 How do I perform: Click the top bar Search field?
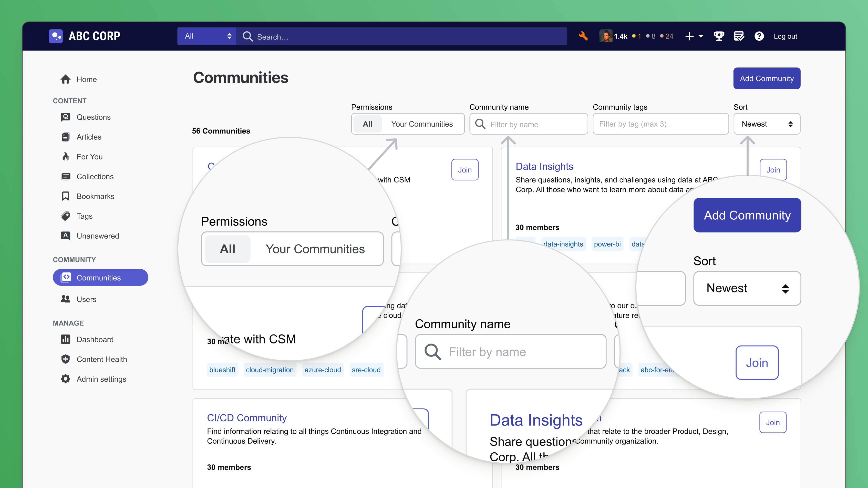401,36
